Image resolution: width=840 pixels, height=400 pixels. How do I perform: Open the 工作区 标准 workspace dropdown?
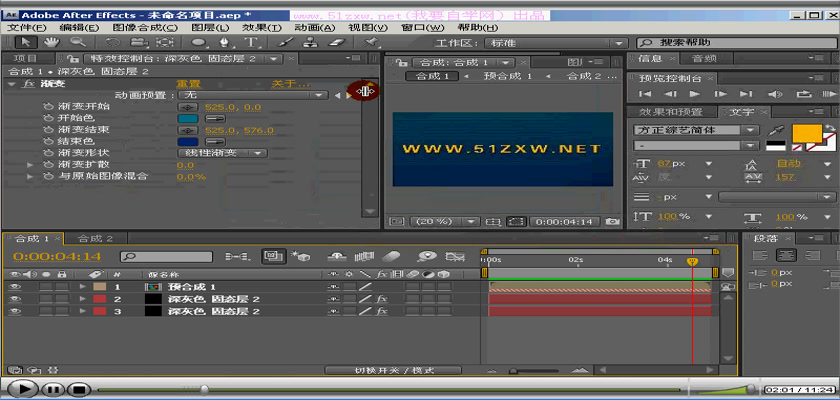[555, 43]
